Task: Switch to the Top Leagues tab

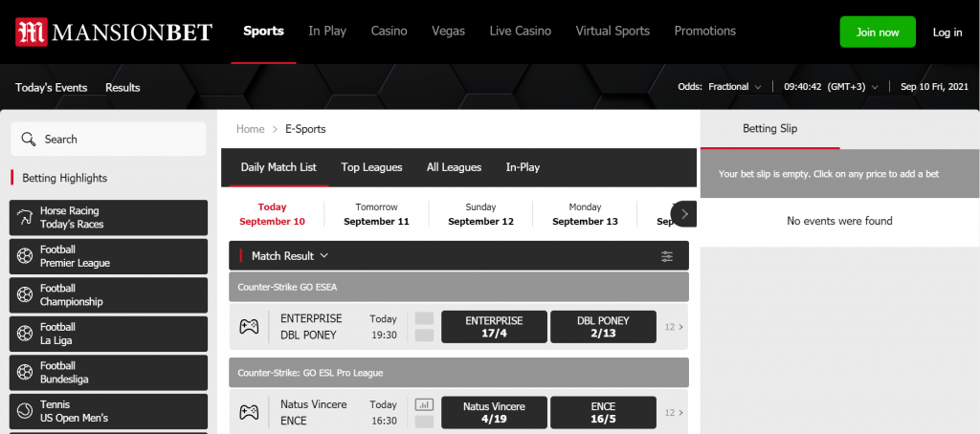Action: point(372,167)
